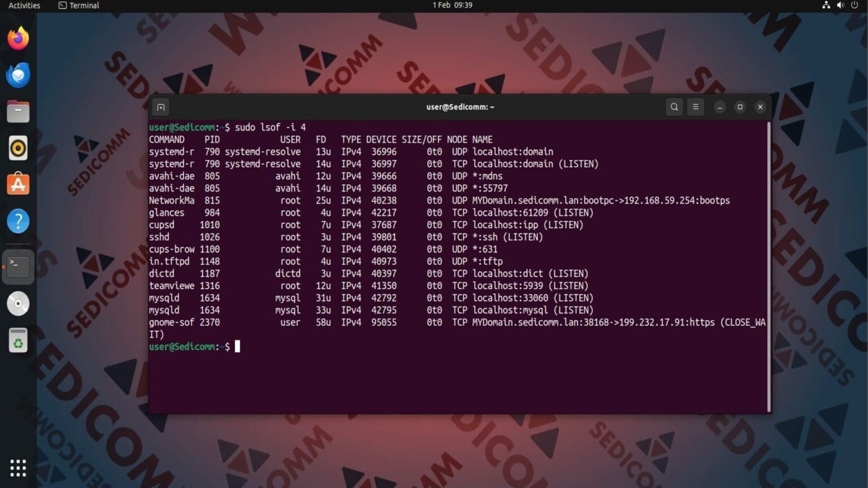The width and height of the screenshot is (868, 488).
Task: Open the disc drive icon in dock
Action: pos(18,304)
